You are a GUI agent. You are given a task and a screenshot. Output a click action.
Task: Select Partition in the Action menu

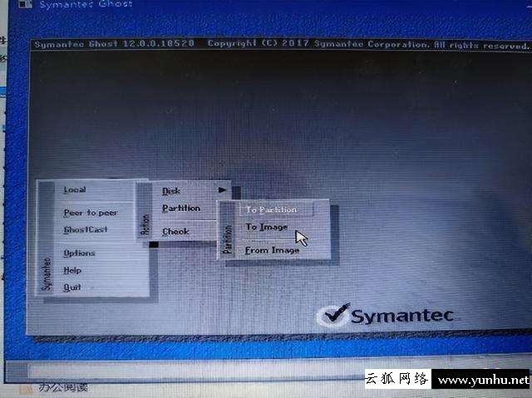[x=181, y=209]
